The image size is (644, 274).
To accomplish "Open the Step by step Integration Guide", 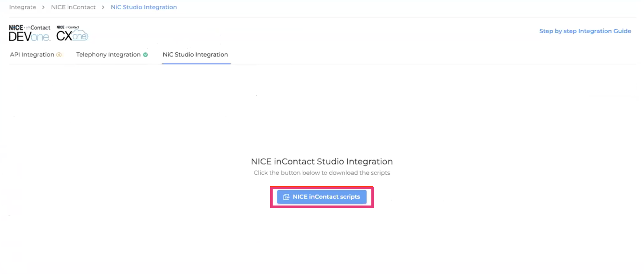I will point(585,31).
